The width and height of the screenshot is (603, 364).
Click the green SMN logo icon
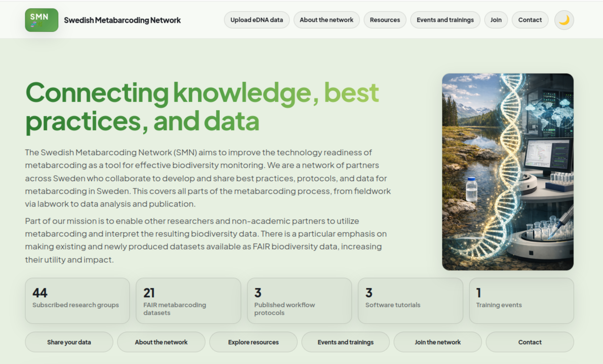41,20
